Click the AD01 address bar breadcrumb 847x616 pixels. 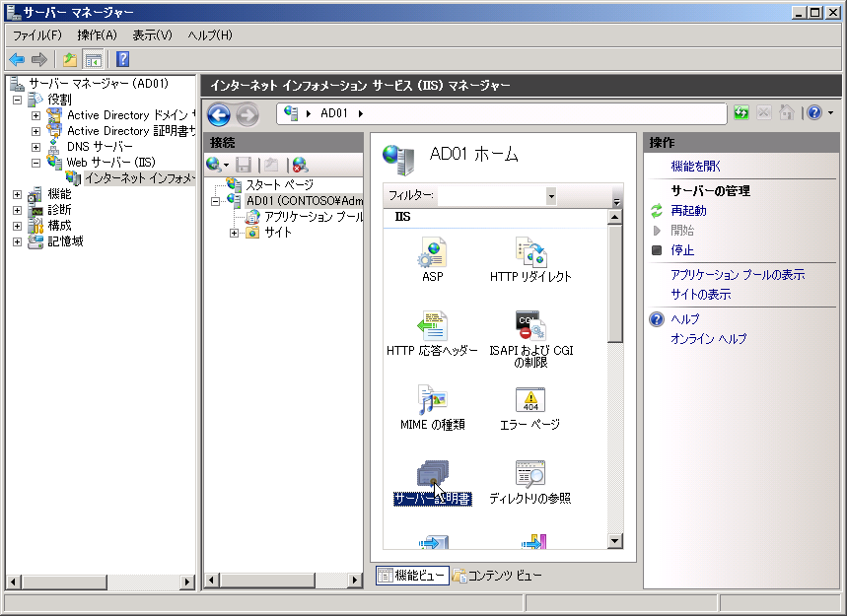point(334,113)
